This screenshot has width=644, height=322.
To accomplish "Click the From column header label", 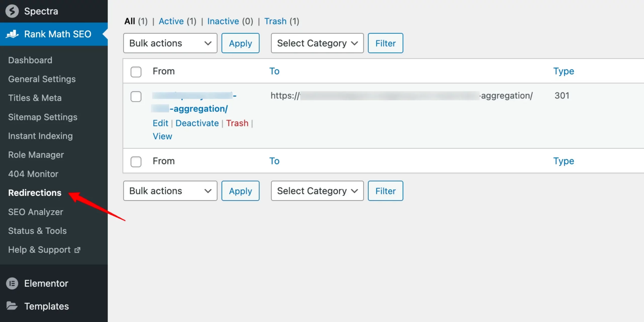I will click(164, 71).
